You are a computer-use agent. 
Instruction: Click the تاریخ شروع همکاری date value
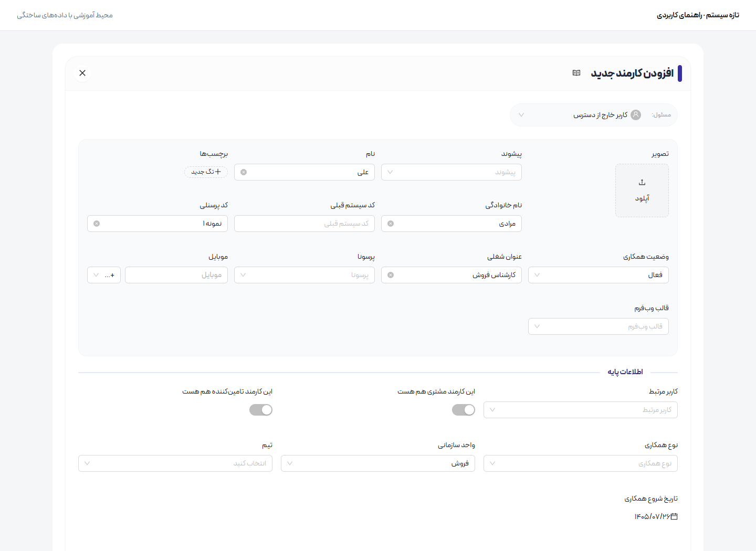click(652, 516)
